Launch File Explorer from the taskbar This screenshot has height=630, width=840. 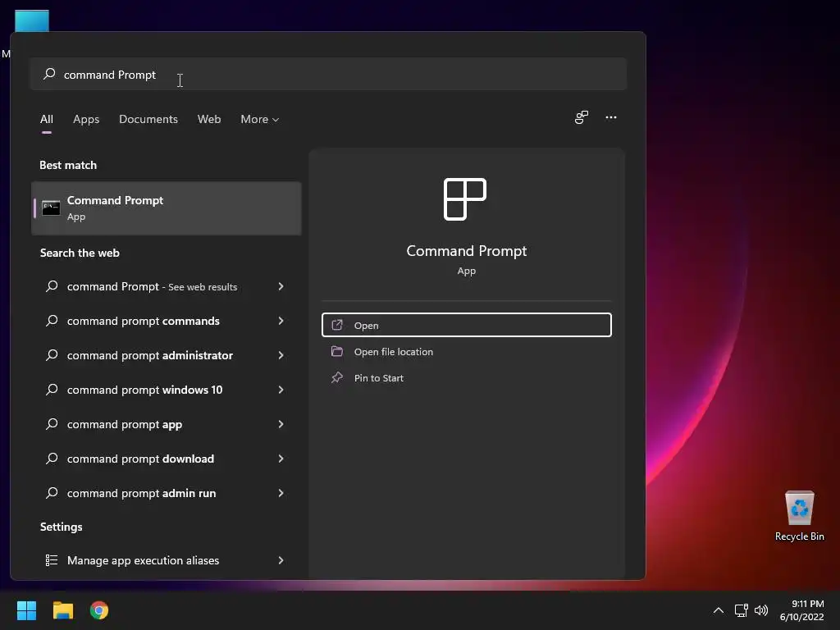62,610
